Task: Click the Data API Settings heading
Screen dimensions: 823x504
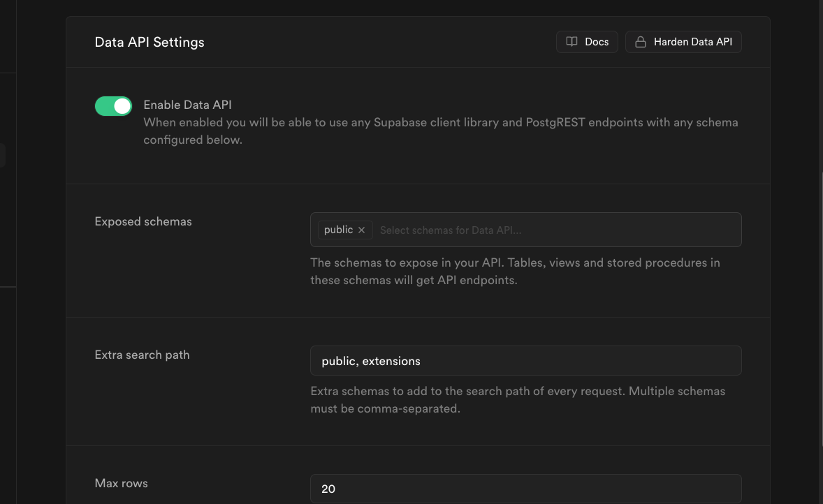Action: (x=150, y=42)
